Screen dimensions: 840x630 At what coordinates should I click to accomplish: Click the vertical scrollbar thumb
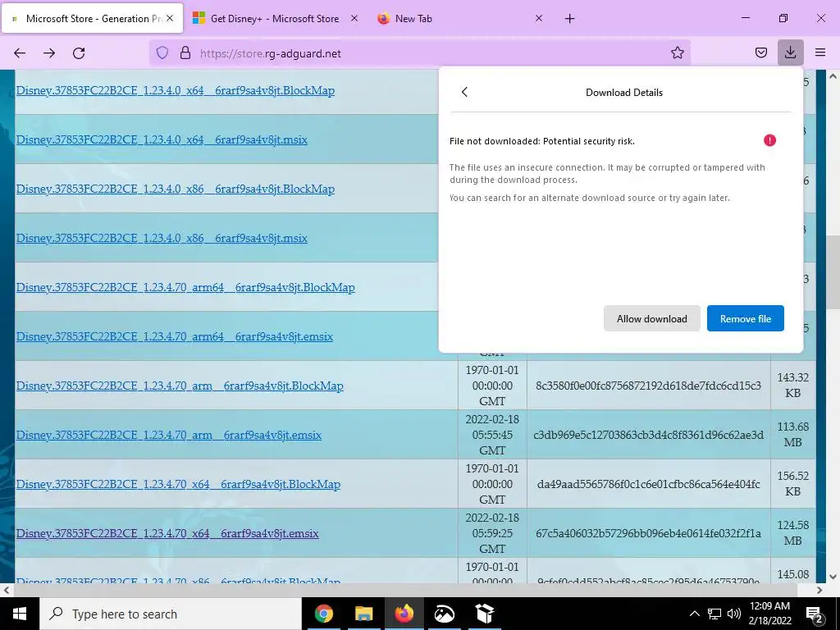[x=833, y=272]
